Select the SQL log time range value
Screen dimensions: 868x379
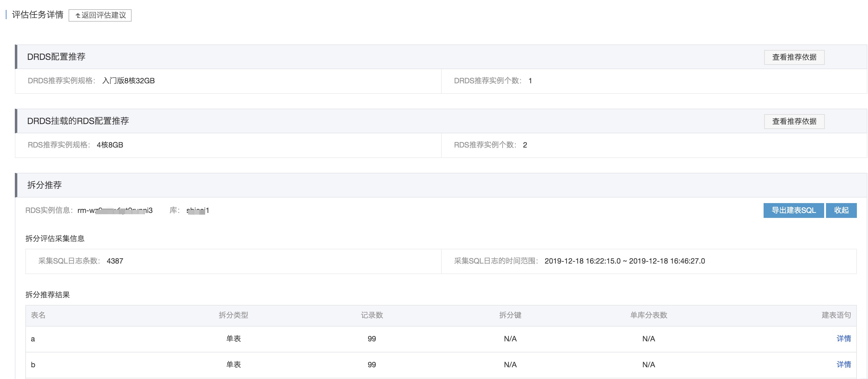[624, 261]
